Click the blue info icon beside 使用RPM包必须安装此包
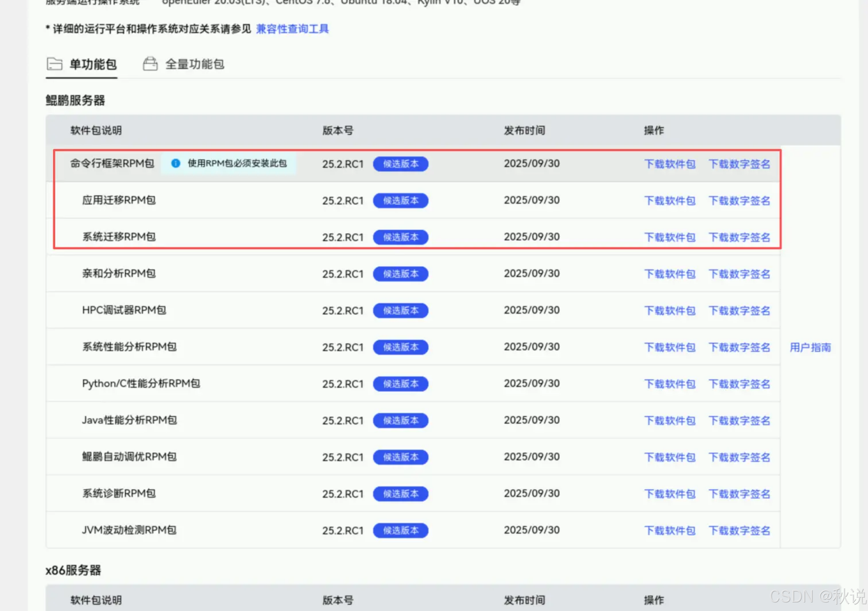Image resolution: width=868 pixels, height=611 pixels. 175,163
